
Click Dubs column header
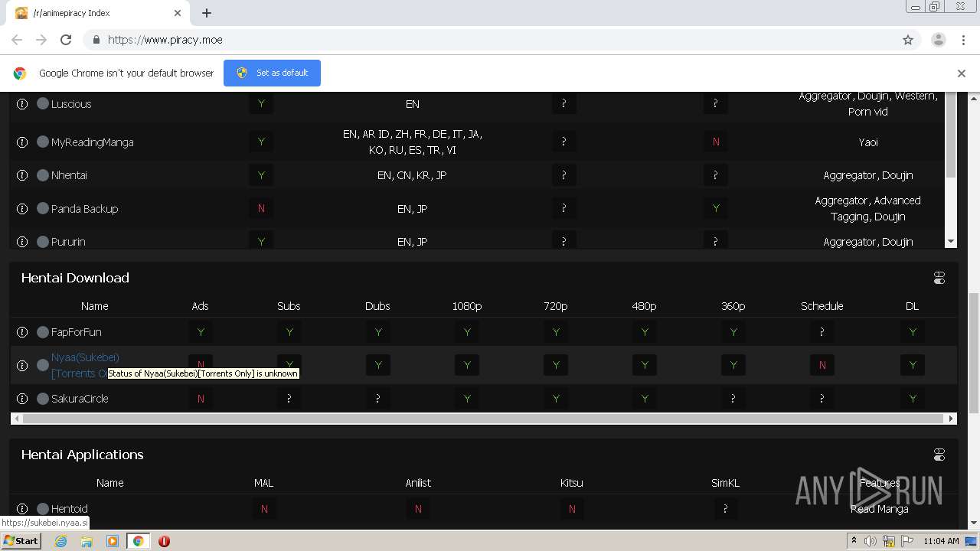[377, 306]
